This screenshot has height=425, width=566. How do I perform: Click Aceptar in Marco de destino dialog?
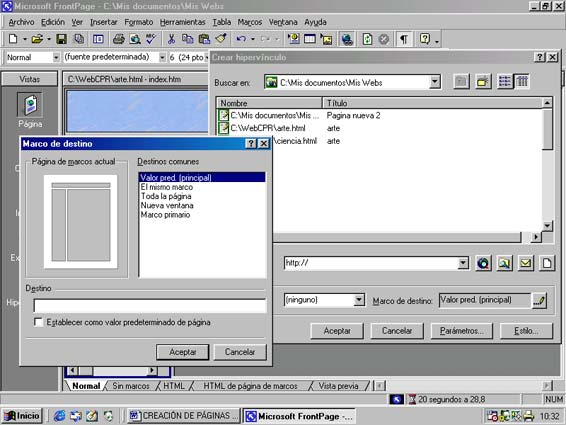coord(183,352)
